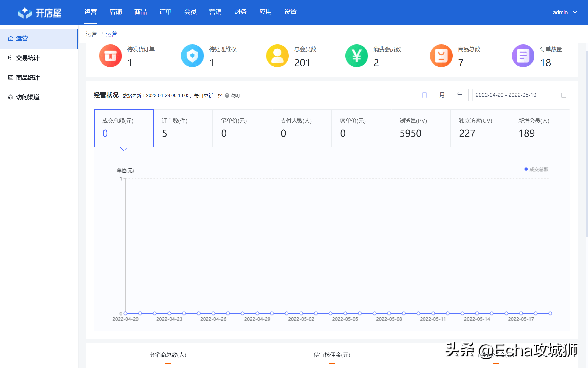Click the 消费会员数 value 2
This screenshot has width=588, height=368.
[376, 63]
